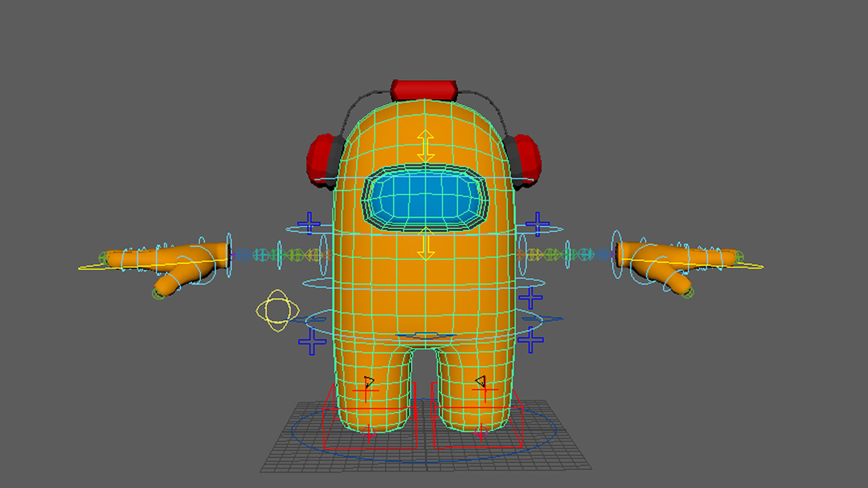Select the red cross locator on the screen-right leg
868x488 pixels.
tap(485, 389)
